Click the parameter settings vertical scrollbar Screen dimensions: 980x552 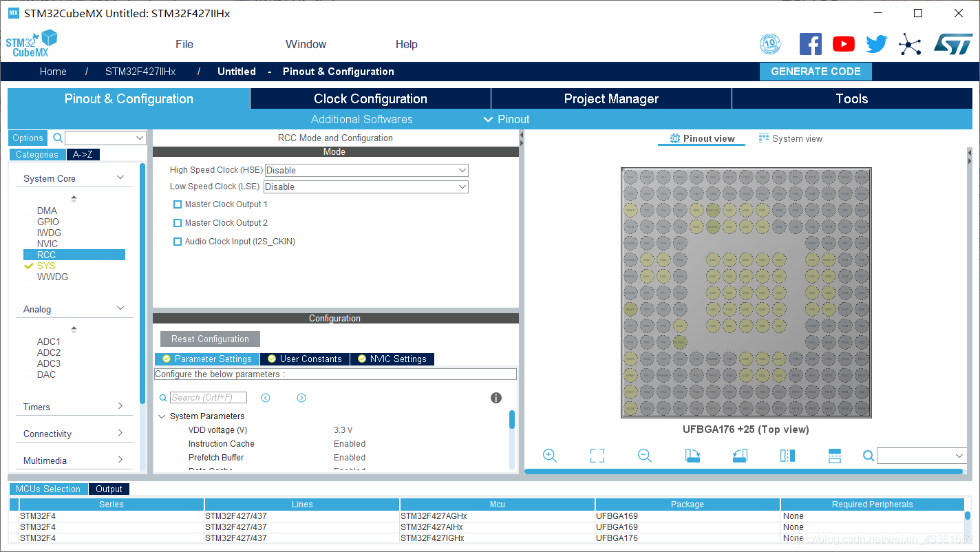(512, 419)
